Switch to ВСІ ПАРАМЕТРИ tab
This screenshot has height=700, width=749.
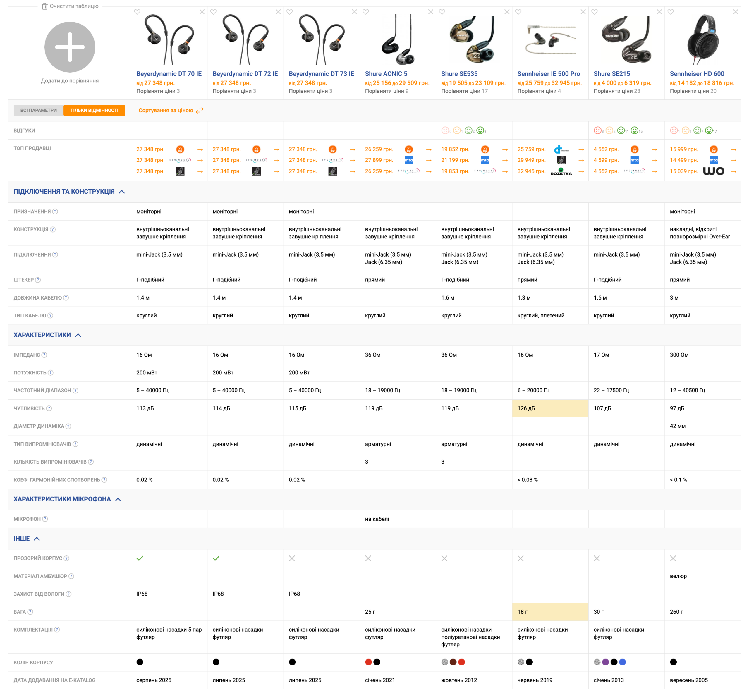pyautogui.click(x=38, y=110)
